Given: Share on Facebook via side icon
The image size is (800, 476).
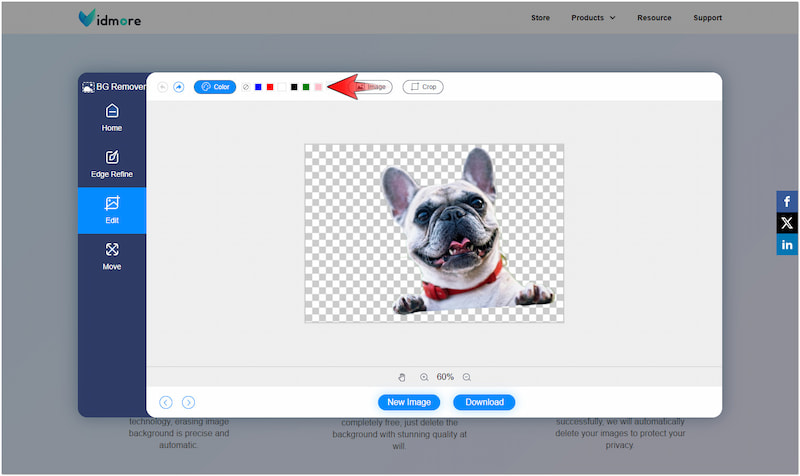Looking at the screenshot, I should pos(787,202).
